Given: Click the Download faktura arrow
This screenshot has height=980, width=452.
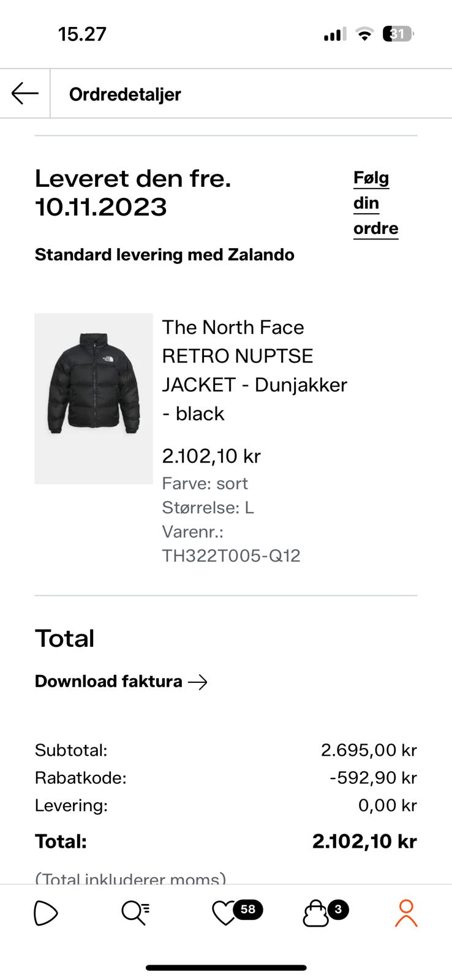Looking at the screenshot, I should (x=198, y=682).
